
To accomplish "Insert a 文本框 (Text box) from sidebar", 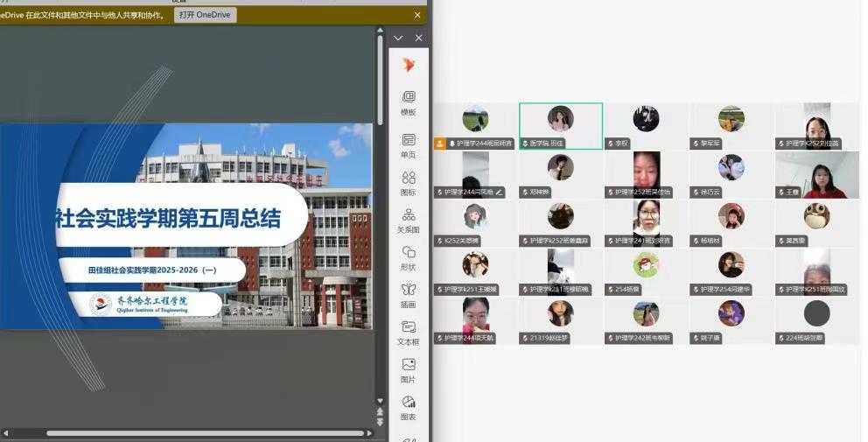I will click(x=409, y=333).
